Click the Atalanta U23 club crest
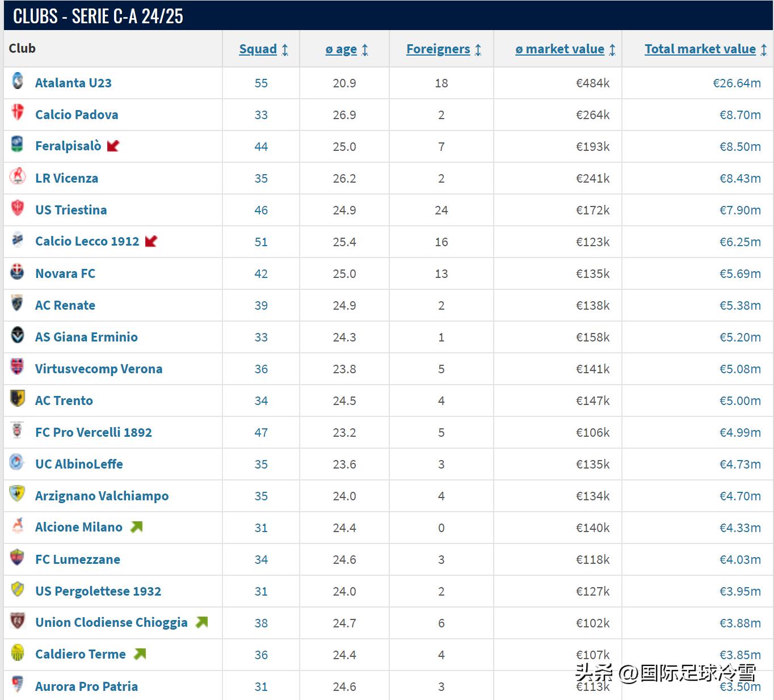The width and height of the screenshot is (774, 700). 18,81
